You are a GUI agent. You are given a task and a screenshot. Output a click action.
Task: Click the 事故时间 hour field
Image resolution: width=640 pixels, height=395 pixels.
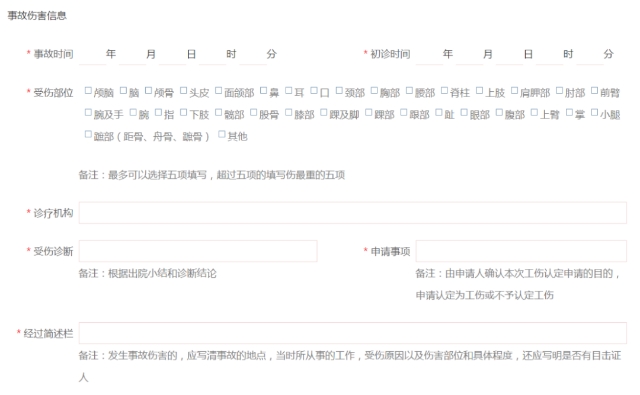(x=212, y=55)
